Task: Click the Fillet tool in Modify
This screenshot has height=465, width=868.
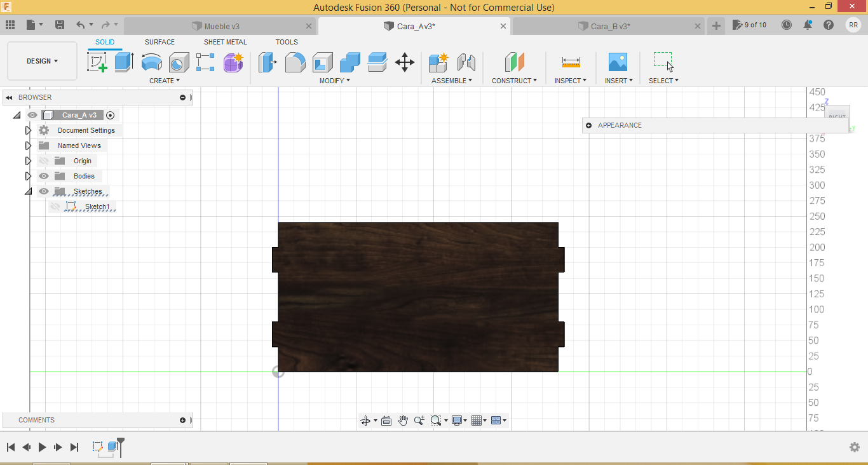Action: [295, 62]
